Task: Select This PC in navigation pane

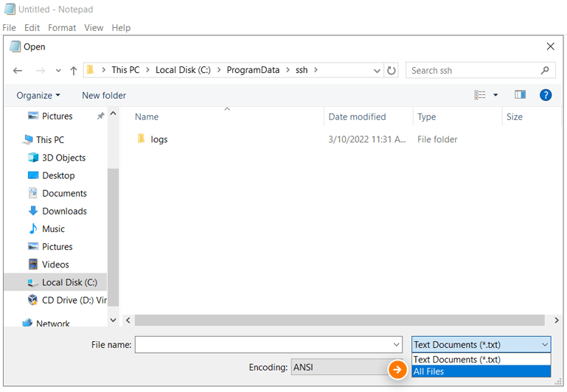Action: coord(50,140)
